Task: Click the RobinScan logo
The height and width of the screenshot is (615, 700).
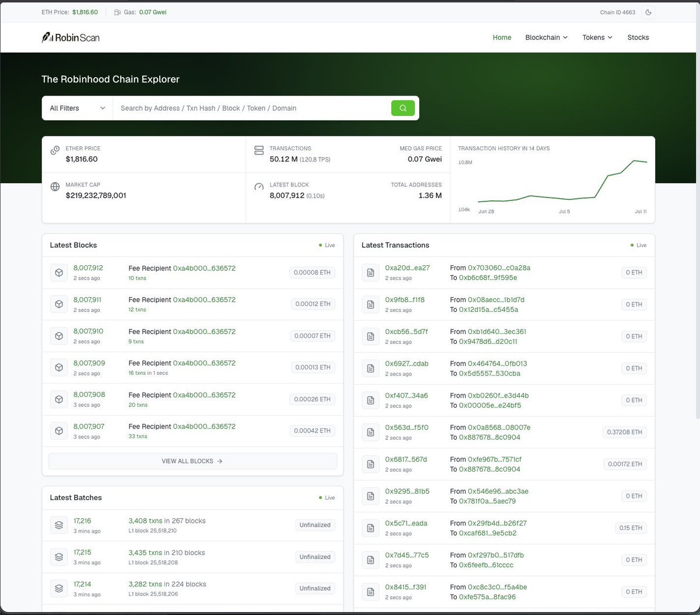Action: [71, 37]
